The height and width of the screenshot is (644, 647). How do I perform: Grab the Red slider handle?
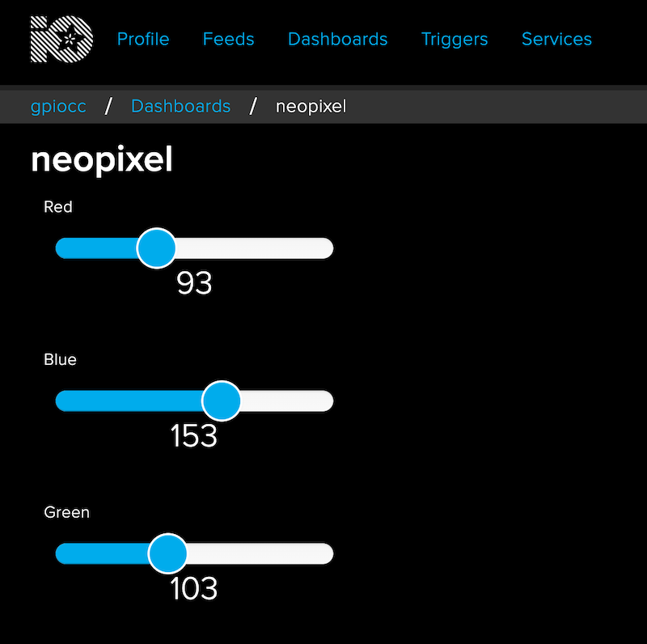(x=156, y=248)
